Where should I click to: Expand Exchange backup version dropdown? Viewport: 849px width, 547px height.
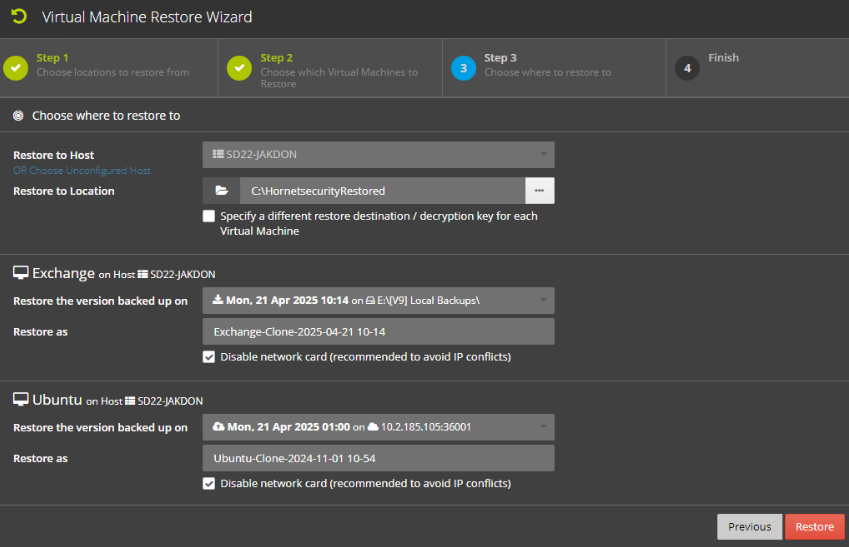pyautogui.click(x=378, y=301)
